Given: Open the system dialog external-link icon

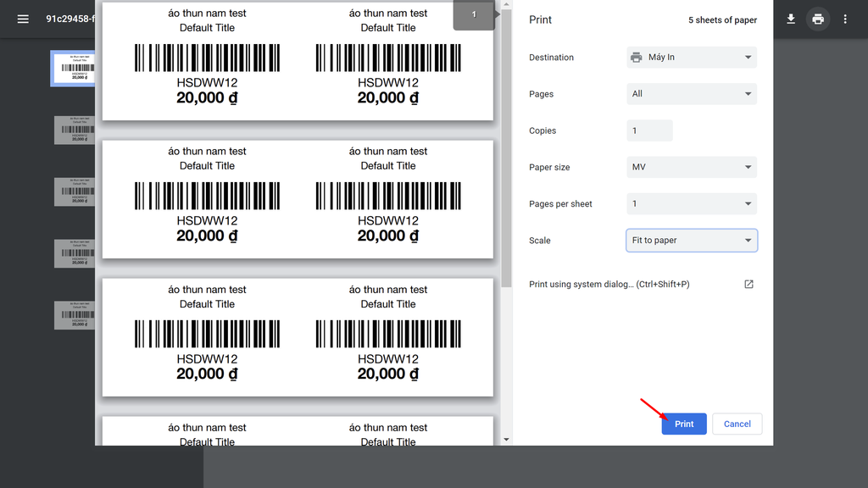Looking at the screenshot, I should pyautogui.click(x=748, y=285).
